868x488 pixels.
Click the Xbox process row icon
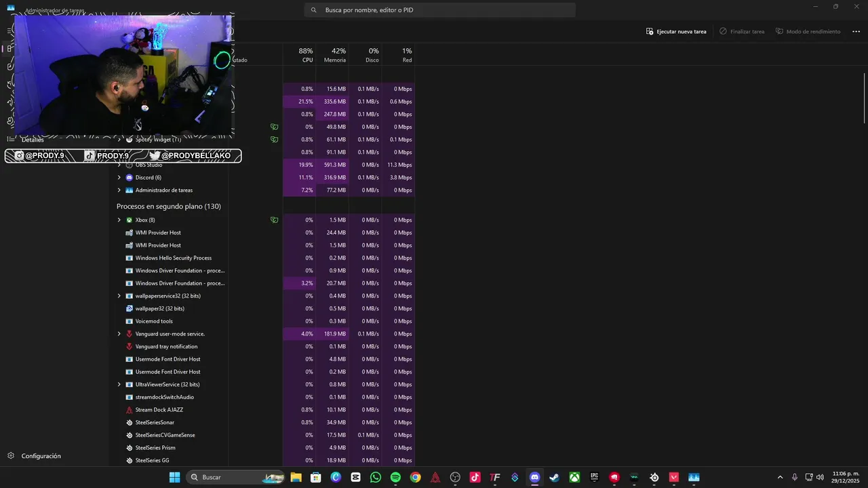[130, 220]
